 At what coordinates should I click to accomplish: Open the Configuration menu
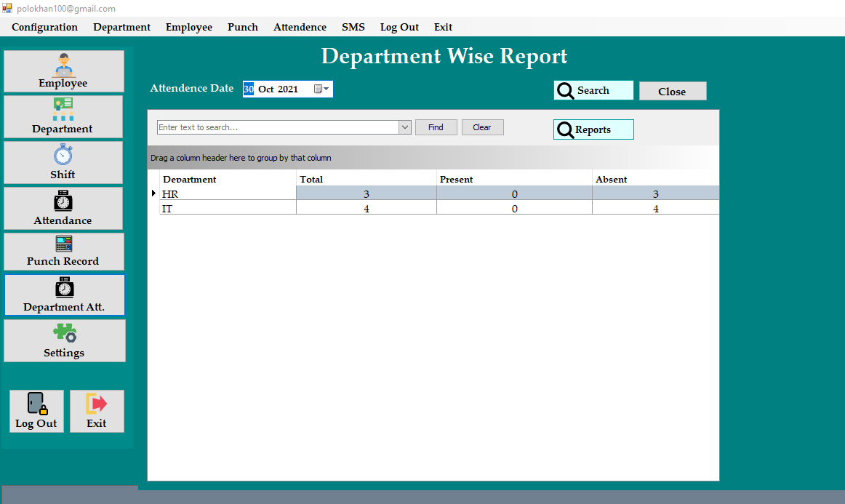click(44, 27)
